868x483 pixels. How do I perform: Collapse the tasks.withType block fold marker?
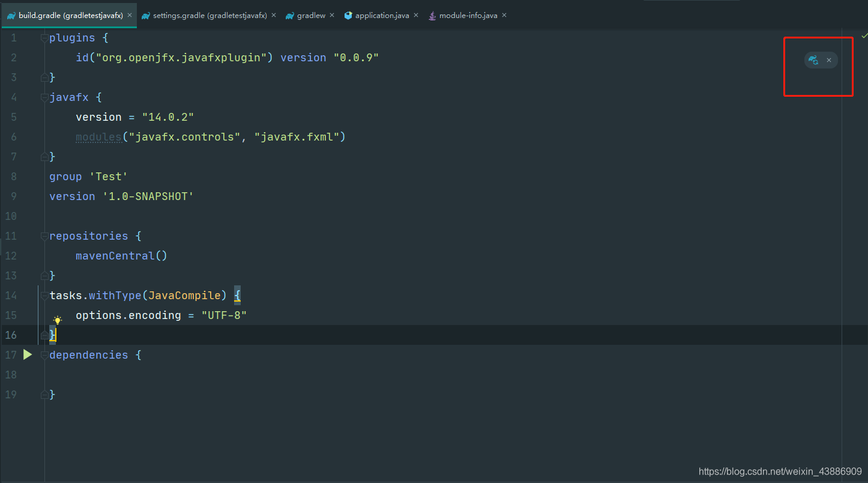point(44,296)
